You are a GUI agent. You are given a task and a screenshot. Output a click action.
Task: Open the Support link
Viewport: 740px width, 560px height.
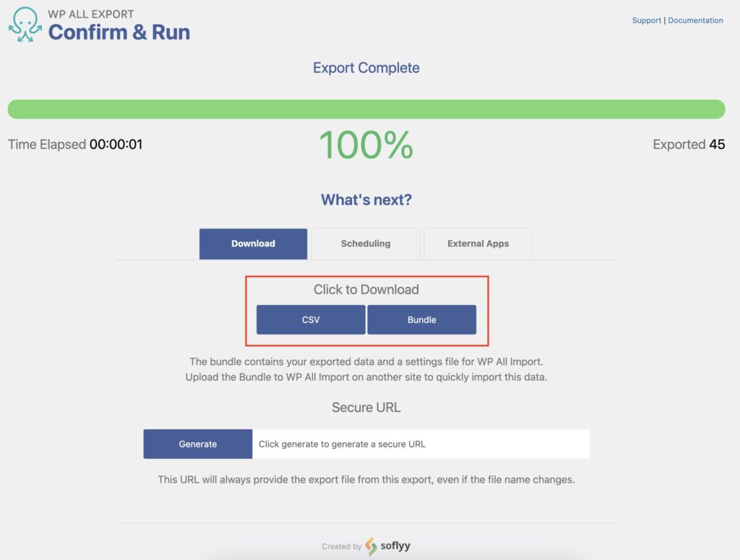tap(646, 20)
